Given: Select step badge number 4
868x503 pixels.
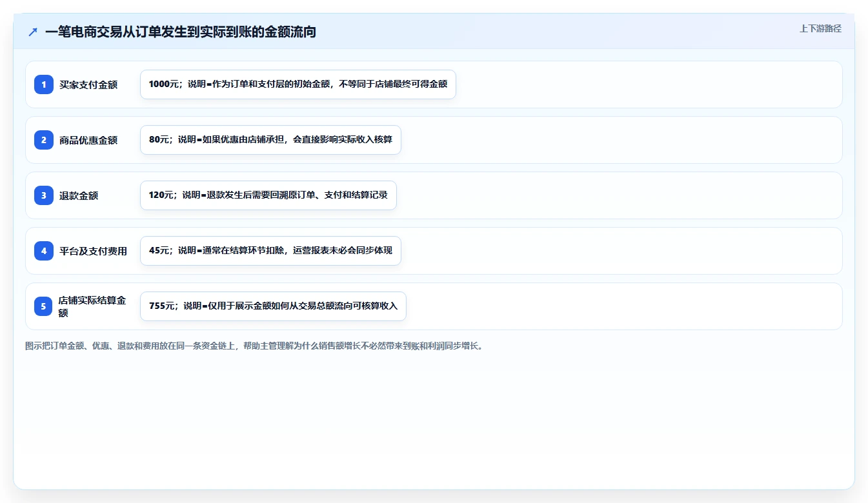Looking at the screenshot, I should tap(44, 251).
